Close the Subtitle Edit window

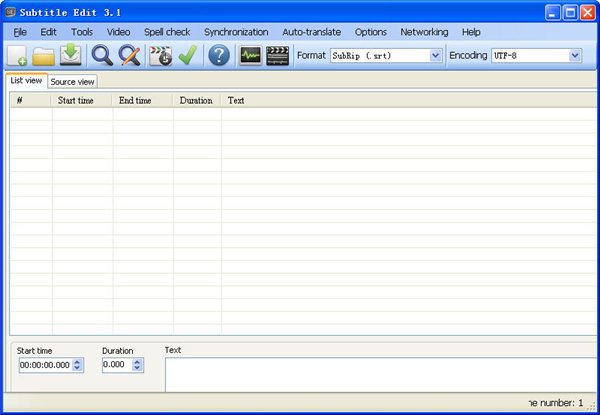[x=587, y=13]
